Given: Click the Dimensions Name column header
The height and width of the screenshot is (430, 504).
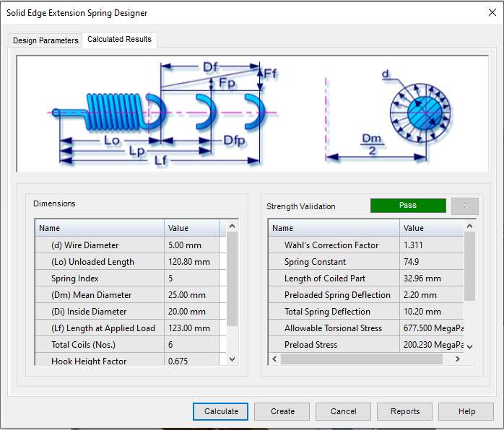Looking at the screenshot, I should (x=100, y=228).
